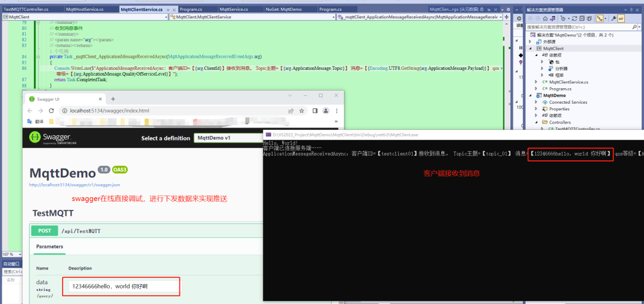The width and height of the screenshot is (644, 304).
Task: Open Properties wrench icon in Solution Explorer
Action: pos(614,18)
